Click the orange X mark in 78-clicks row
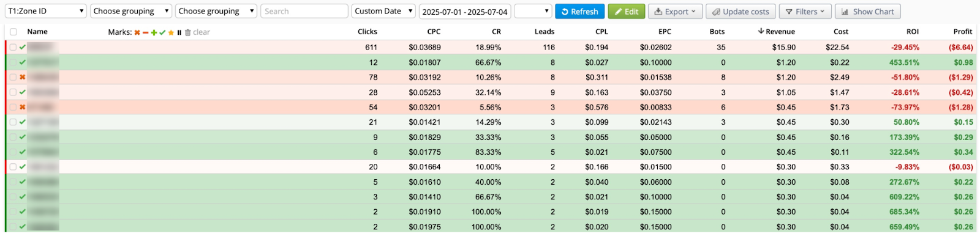This screenshot has height=236, width=980. click(x=23, y=77)
